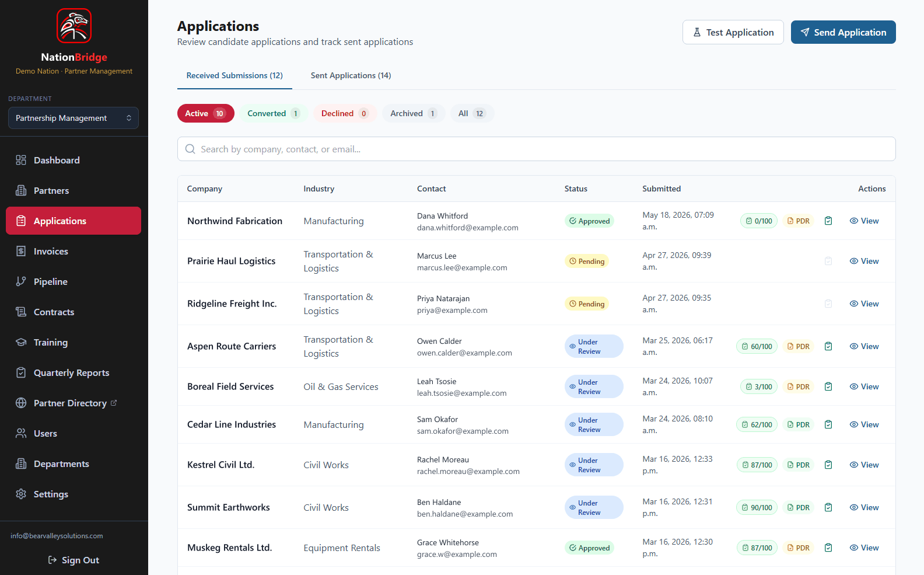
Task: Click the Submitted column header
Action: coord(661,189)
